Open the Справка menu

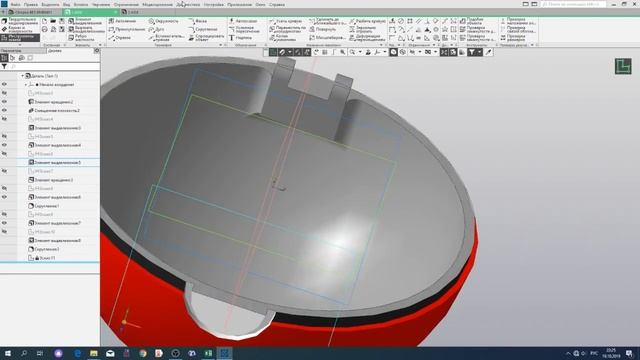pos(277,4)
